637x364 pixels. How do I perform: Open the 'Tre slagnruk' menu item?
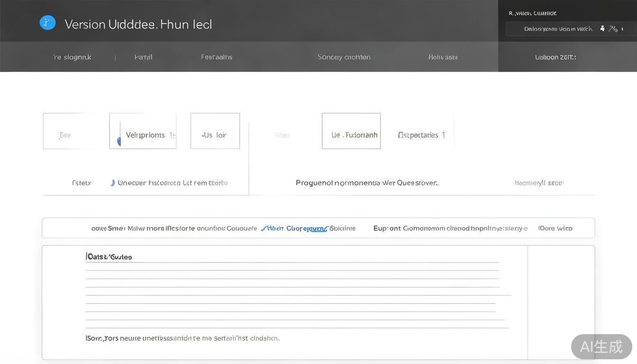pos(72,57)
